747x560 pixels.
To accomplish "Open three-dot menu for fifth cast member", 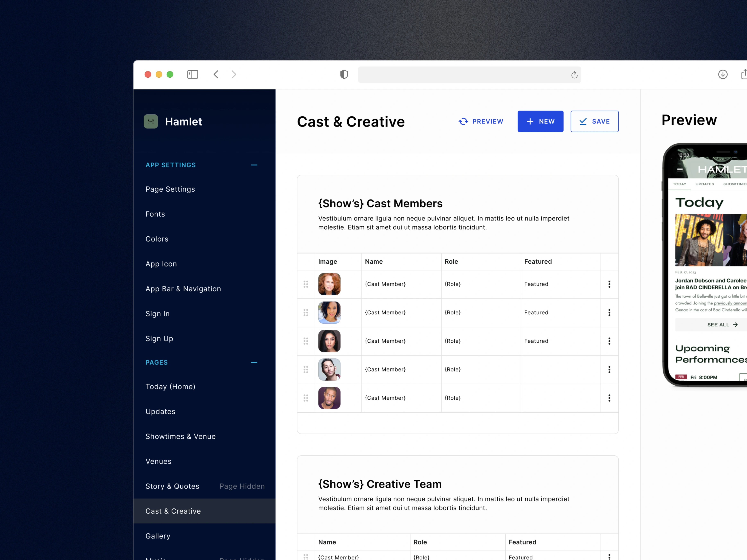I will [609, 398].
